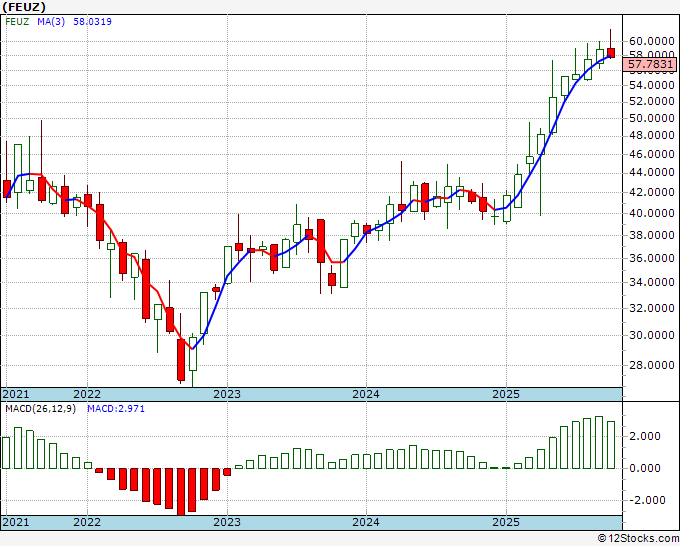The width and height of the screenshot is (680, 546).
Task: Click 2023 on the MACD timeline
Action: 227,522
